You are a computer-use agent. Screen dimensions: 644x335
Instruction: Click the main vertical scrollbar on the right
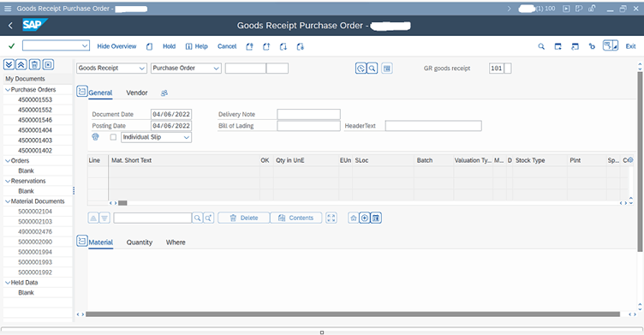click(x=640, y=161)
